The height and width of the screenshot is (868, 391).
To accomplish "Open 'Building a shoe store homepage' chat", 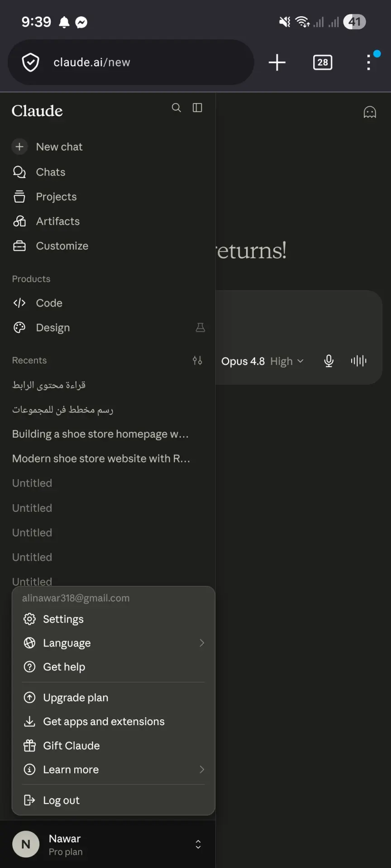I will click(100, 434).
